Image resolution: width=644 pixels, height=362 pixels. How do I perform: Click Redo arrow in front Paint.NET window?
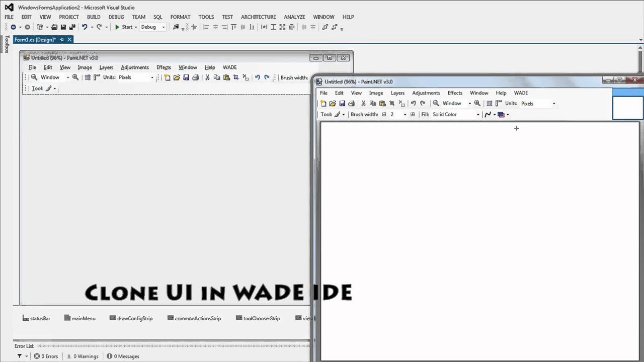423,104
